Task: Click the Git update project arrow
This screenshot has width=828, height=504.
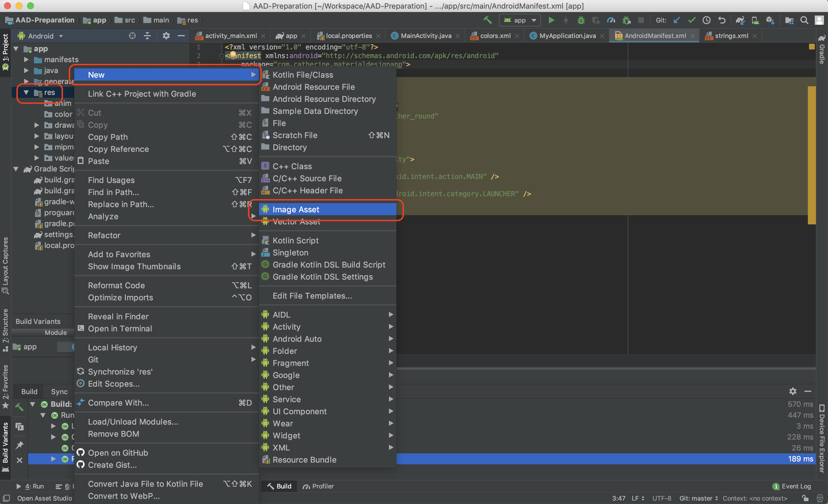Action: coord(676,20)
